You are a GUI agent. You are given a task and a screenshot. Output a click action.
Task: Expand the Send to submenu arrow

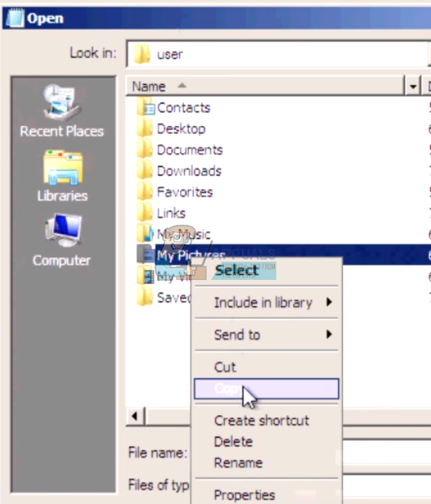point(329,334)
